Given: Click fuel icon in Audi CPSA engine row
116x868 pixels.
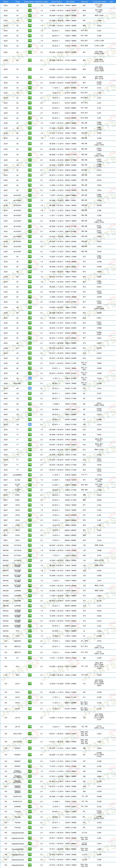Looking at the screenshot, I should coord(30,399).
